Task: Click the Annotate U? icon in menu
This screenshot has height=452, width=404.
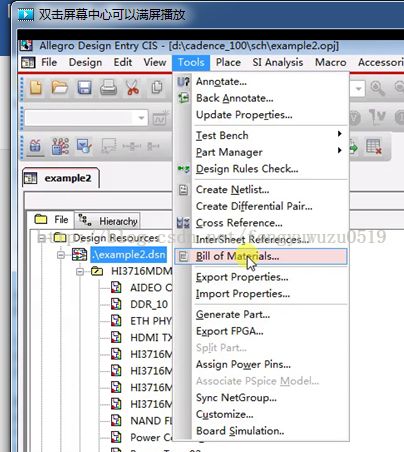Action: pos(183,82)
